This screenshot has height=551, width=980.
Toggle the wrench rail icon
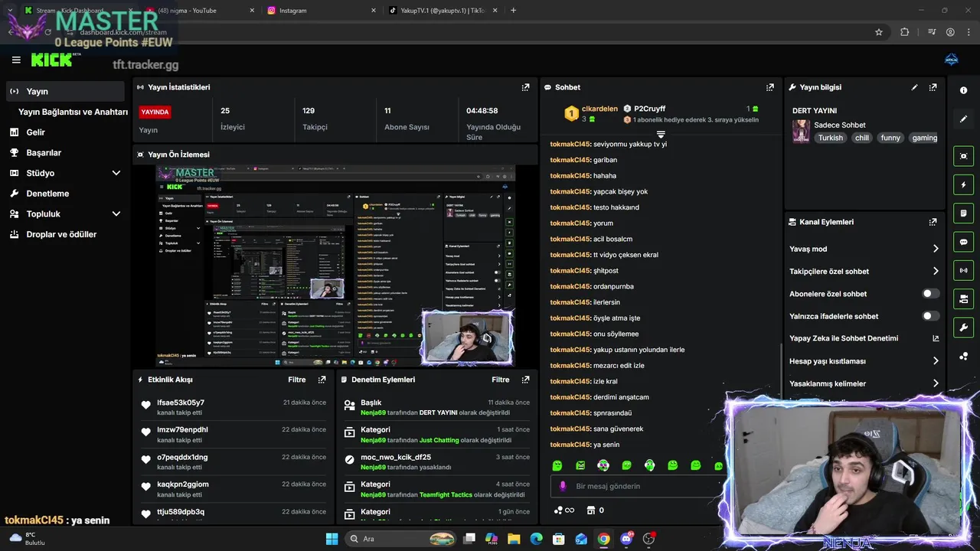963,328
